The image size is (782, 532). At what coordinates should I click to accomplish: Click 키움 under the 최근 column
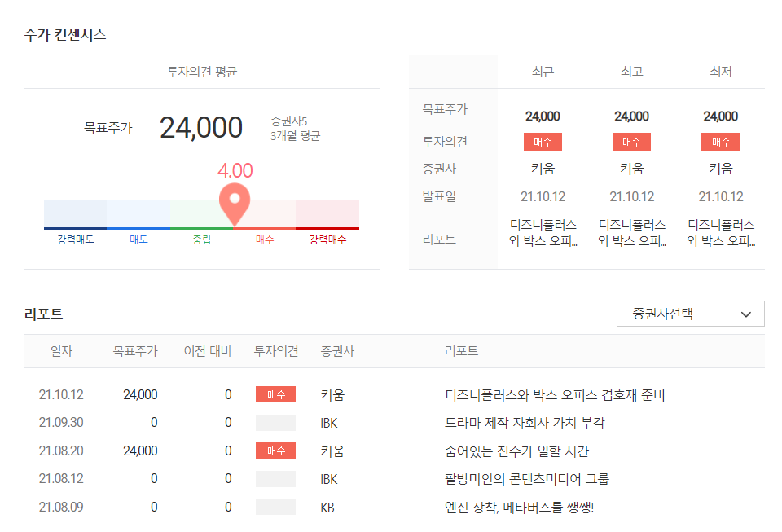pyautogui.click(x=543, y=169)
